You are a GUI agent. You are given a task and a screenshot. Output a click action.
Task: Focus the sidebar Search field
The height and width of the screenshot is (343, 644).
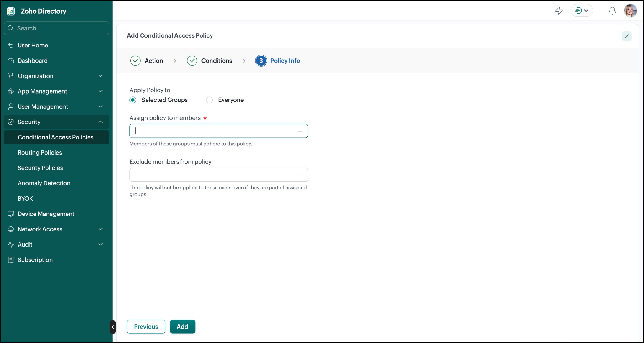click(x=56, y=28)
